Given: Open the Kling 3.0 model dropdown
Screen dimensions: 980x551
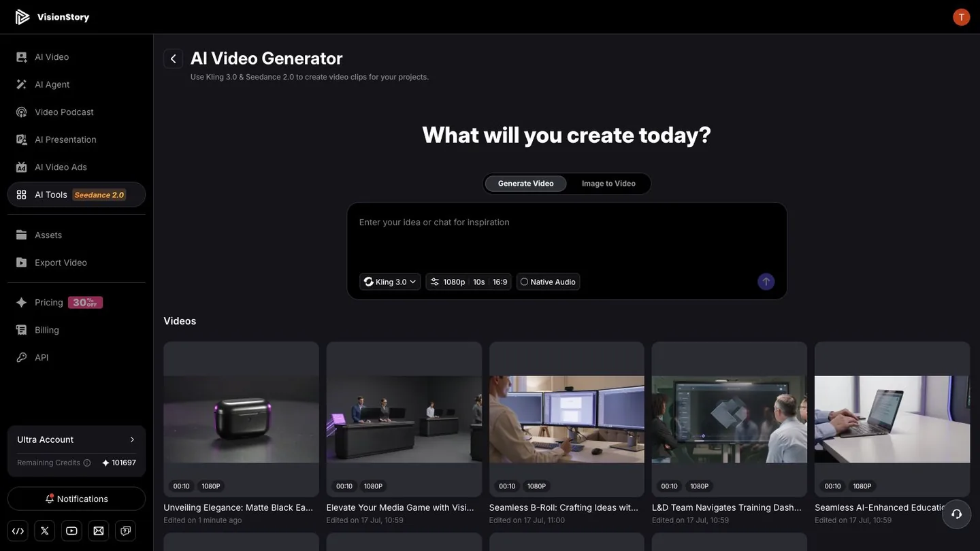Looking at the screenshot, I should [x=390, y=282].
